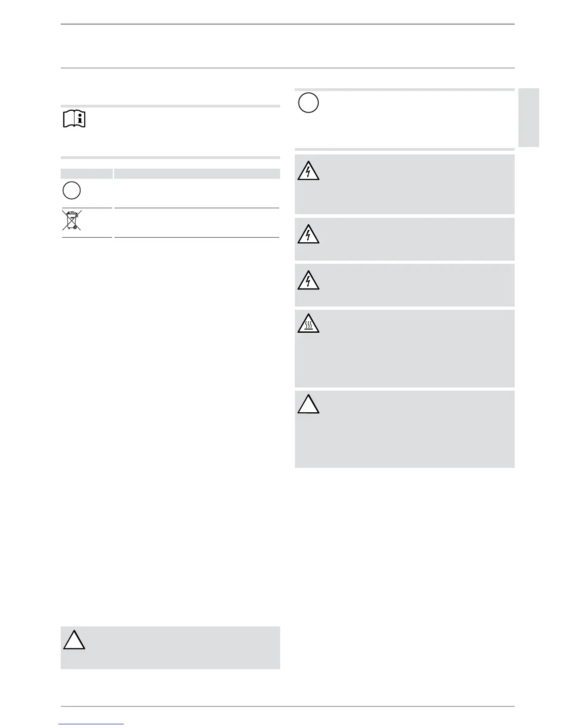This screenshot has height=728, width=563.
Task: Click inside the first electrical warning grey box
Action: tap(404, 184)
